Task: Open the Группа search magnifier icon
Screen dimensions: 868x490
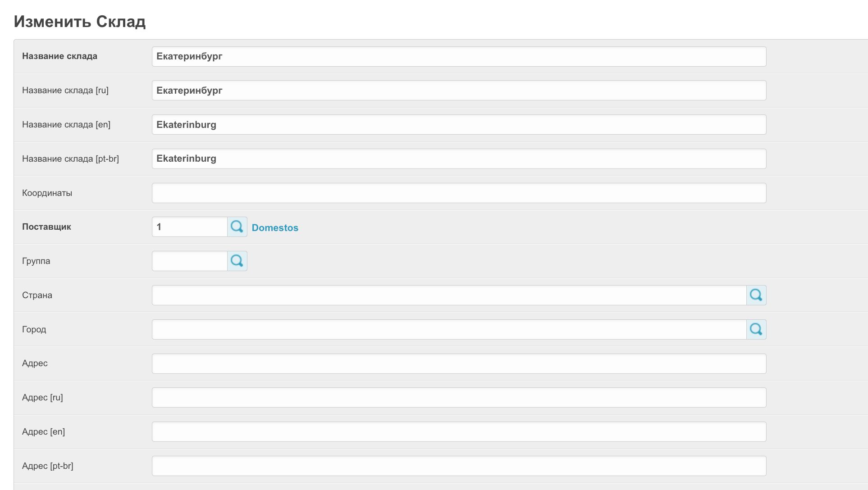Action: [237, 261]
